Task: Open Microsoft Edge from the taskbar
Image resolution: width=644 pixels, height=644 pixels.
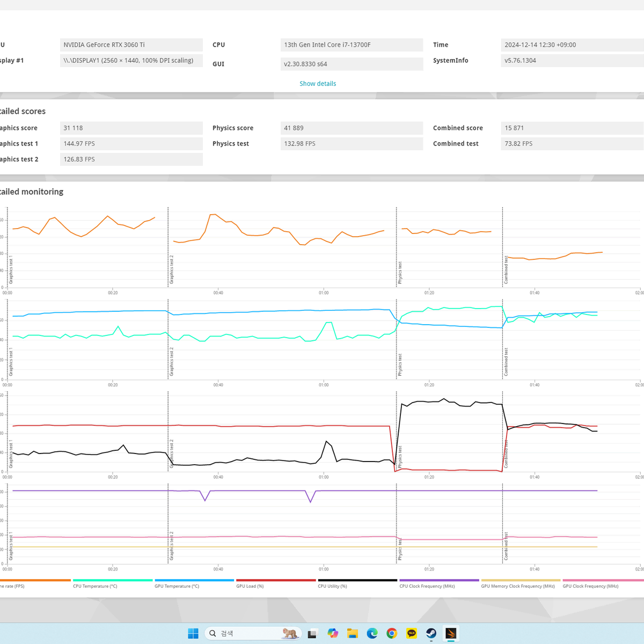Action: 372,633
